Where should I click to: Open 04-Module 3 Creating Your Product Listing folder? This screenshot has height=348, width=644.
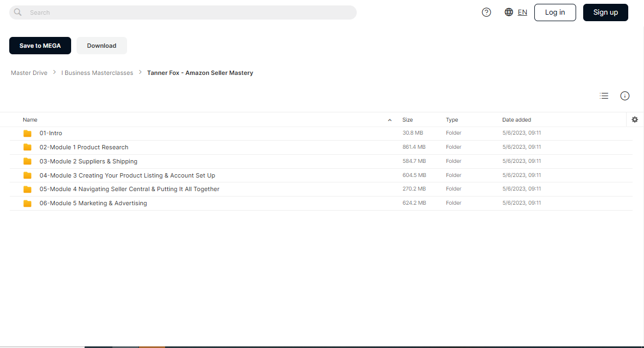(127, 175)
